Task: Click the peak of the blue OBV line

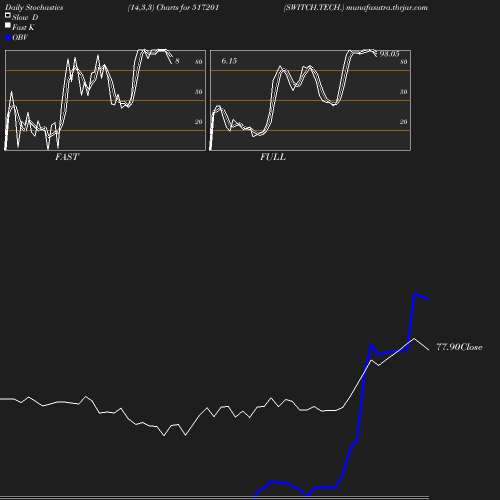Action: click(x=414, y=294)
